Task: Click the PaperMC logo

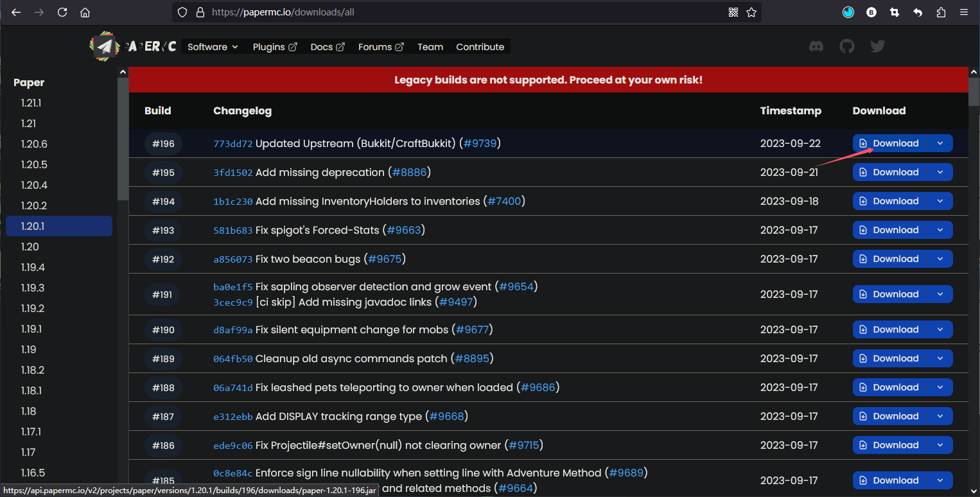Action: [x=133, y=46]
